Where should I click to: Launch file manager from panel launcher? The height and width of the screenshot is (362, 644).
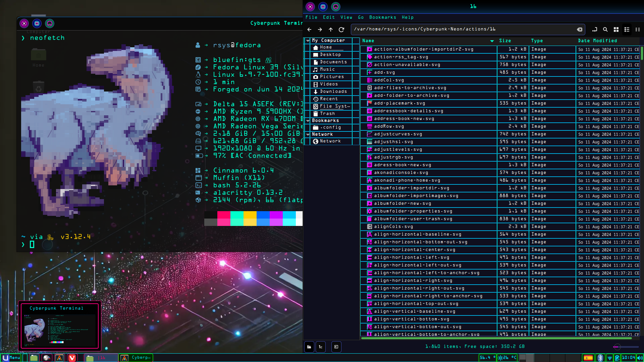34,358
